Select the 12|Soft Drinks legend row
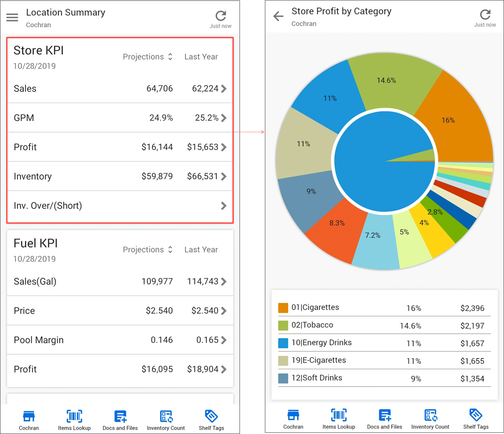This screenshot has width=504, height=434. [384, 378]
